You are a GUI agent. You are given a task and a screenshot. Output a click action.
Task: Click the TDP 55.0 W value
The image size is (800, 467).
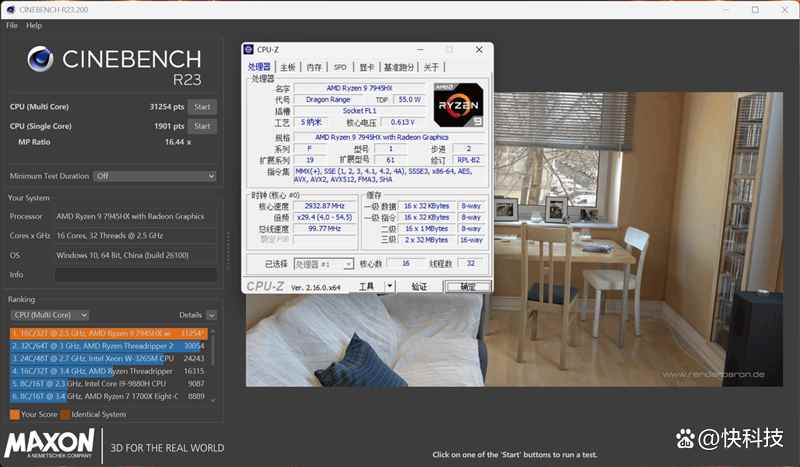click(x=410, y=100)
